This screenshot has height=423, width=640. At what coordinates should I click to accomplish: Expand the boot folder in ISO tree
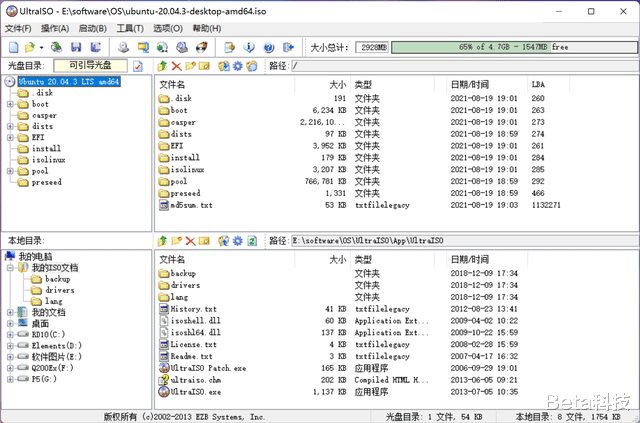click(x=10, y=104)
